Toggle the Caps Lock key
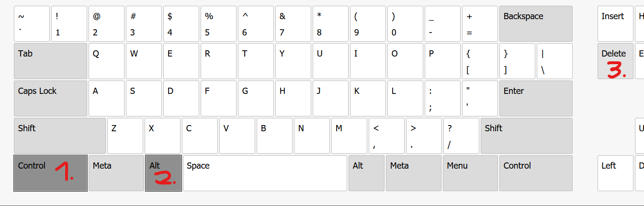The height and width of the screenshot is (206, 644). 50,98
